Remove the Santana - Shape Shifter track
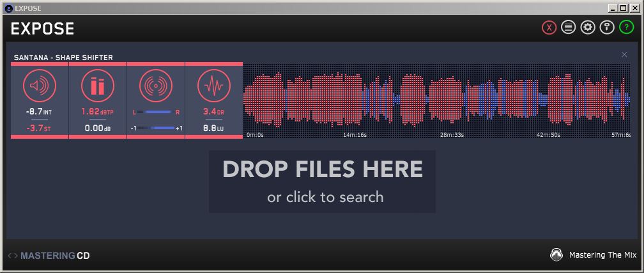This screenshot has width=644, height=273. (624, 55)
